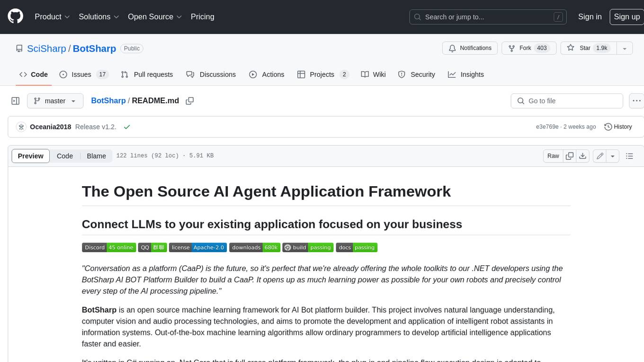Expand the Solutions menu
This screenshot has height=362, width=644.
click(99, 17)
